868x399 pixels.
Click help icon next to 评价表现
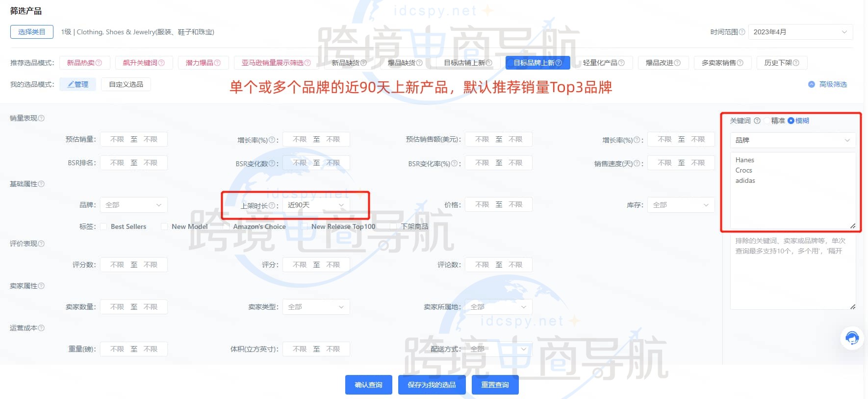pyautogui.click(x=41, y=244)
